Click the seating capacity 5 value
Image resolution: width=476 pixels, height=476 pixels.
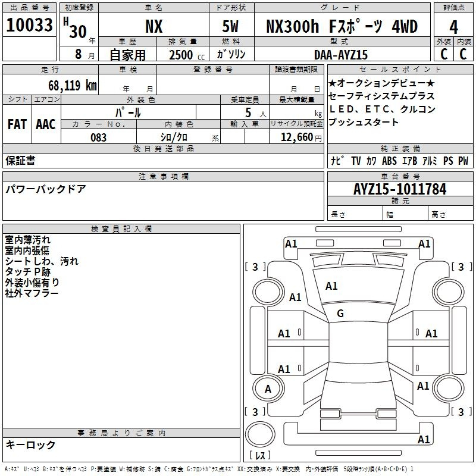click(x=248, y=112)
